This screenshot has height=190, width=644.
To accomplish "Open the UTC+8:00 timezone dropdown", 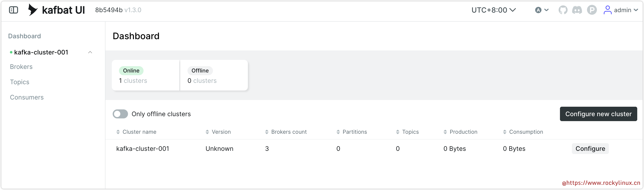I will pos(493,10).
